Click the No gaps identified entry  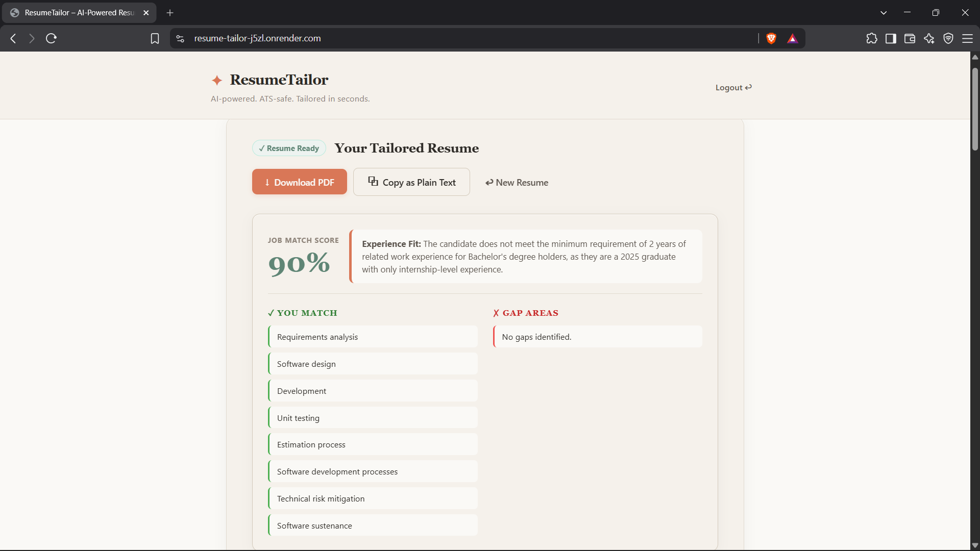(598, 337)
